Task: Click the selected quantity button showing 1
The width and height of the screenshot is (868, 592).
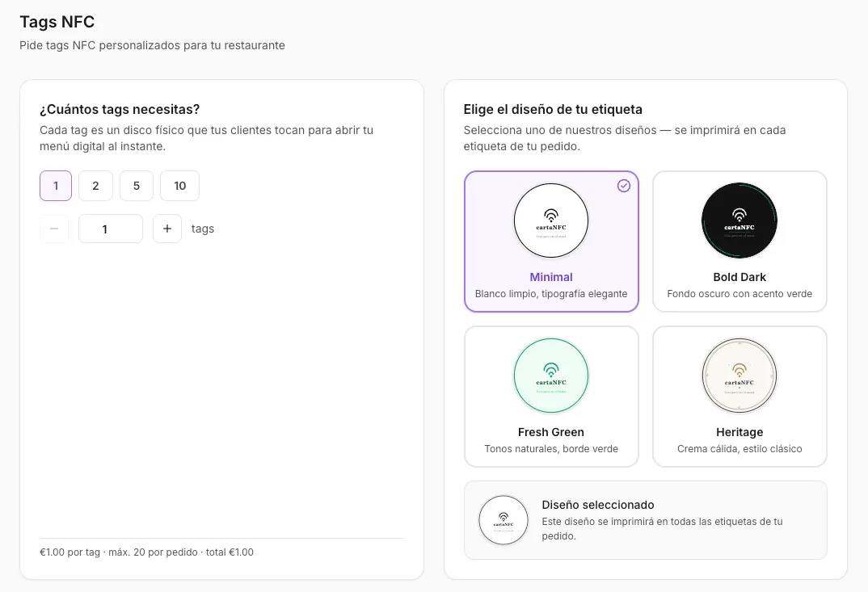Action: pyautogui.click(x=55, y=185)
